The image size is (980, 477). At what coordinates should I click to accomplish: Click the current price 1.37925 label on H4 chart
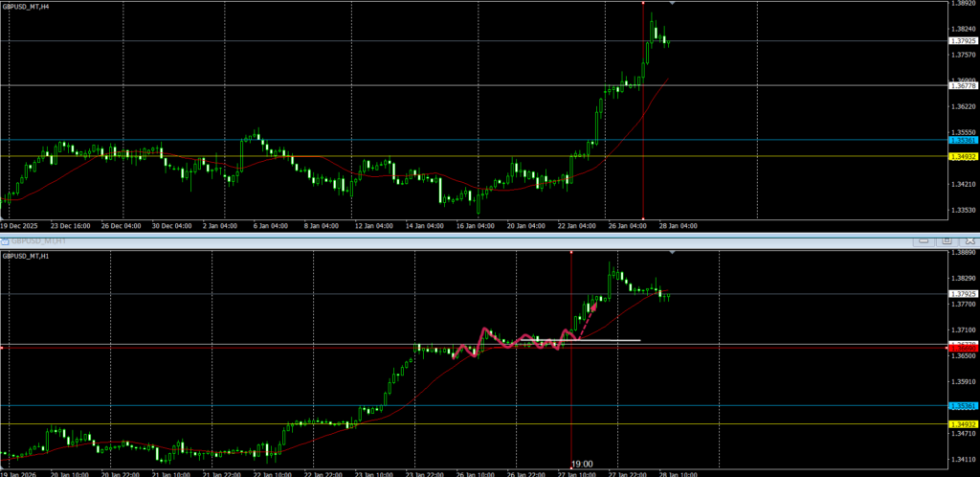pos(961,41)
